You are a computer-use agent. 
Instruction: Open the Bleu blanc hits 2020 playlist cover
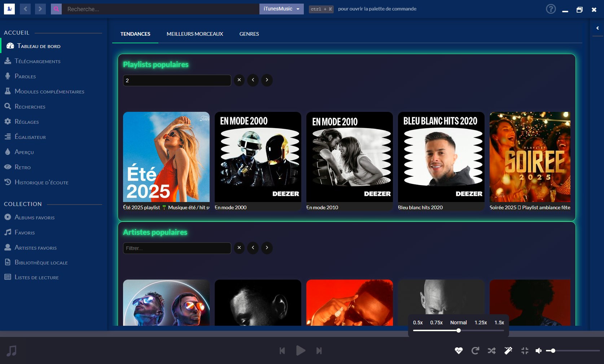point(441,157)
